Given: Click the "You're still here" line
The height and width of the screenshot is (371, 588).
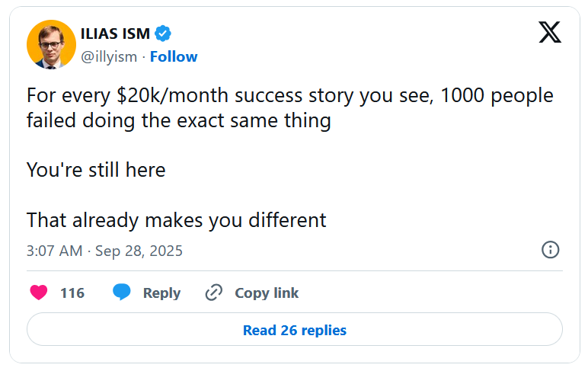Looking at the screenshot, I should click(x=96, y=169).
